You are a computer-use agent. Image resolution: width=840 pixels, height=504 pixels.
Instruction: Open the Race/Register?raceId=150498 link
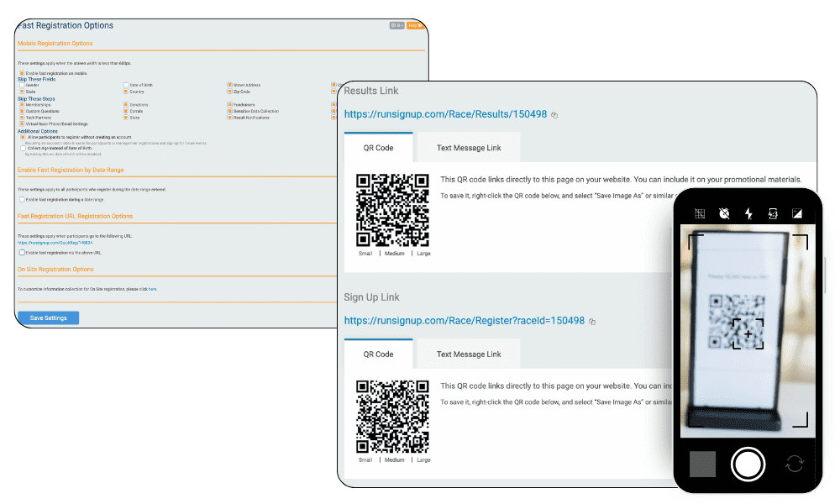coord(464,320)
